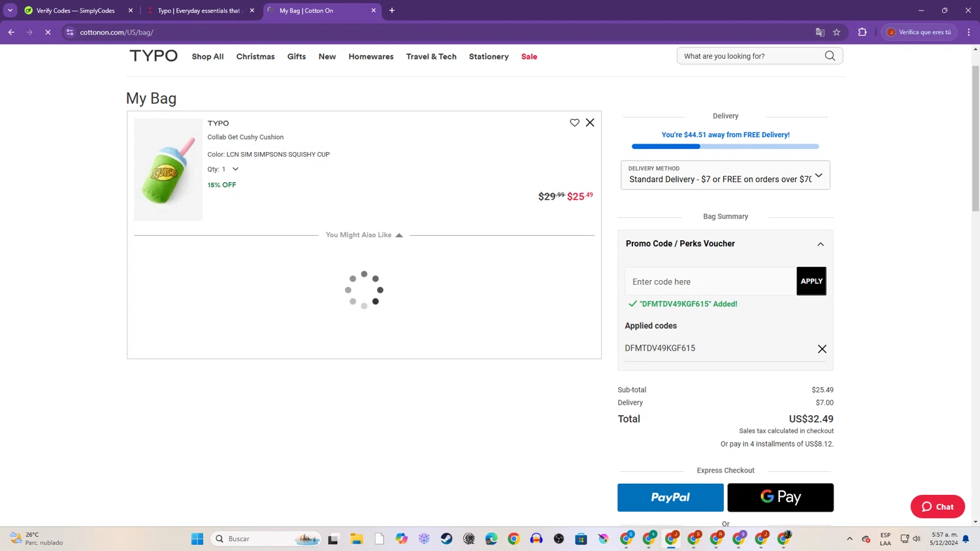Stop page loading in the browser toolbar

48,32
